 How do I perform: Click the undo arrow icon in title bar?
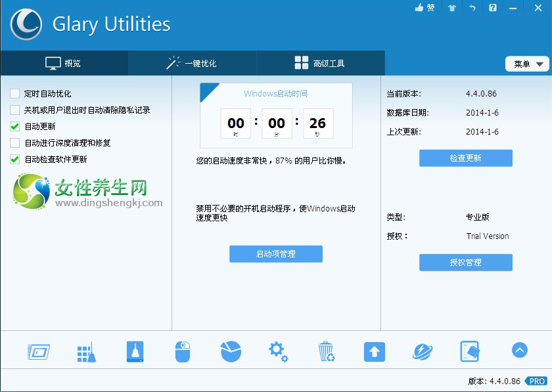pos(472,7)
